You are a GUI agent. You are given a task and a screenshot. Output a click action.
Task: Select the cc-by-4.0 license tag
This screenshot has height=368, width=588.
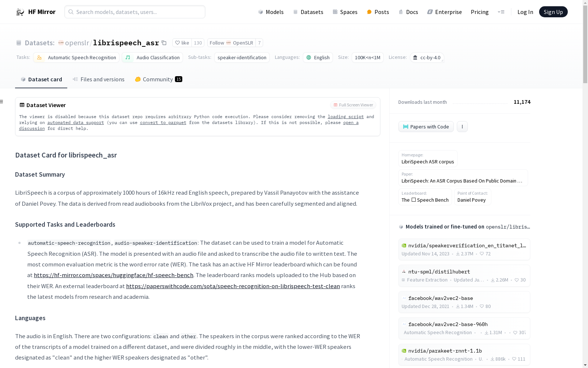[427, 57]
